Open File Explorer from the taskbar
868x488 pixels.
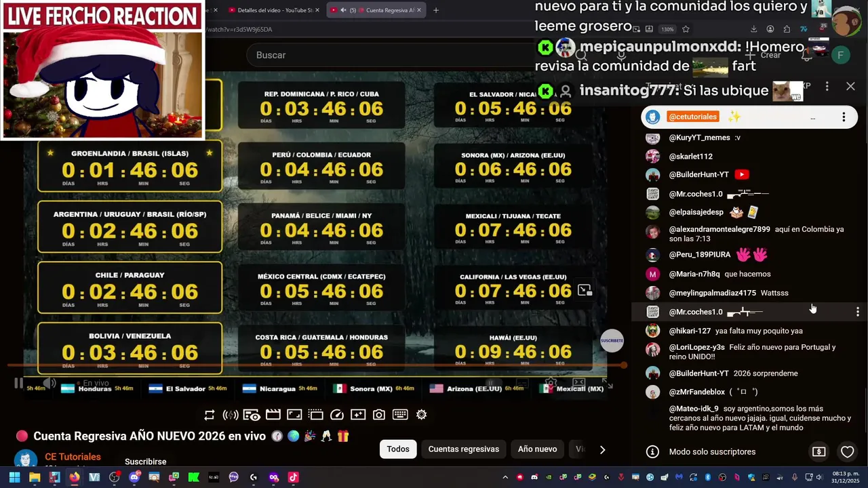tap(35, 477)
